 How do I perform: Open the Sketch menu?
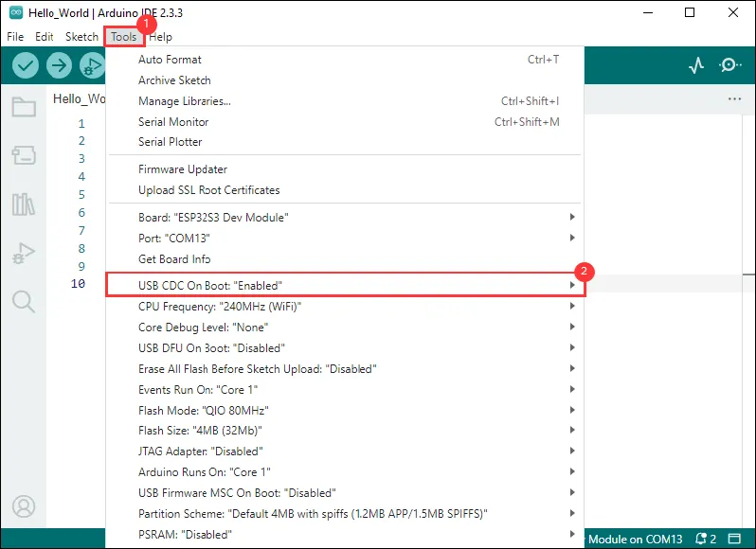point(81,37)
